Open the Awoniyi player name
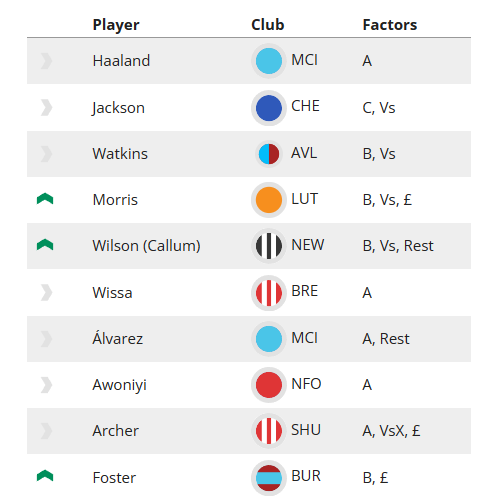Screen dimensions: 478x501 pos(120,385)
